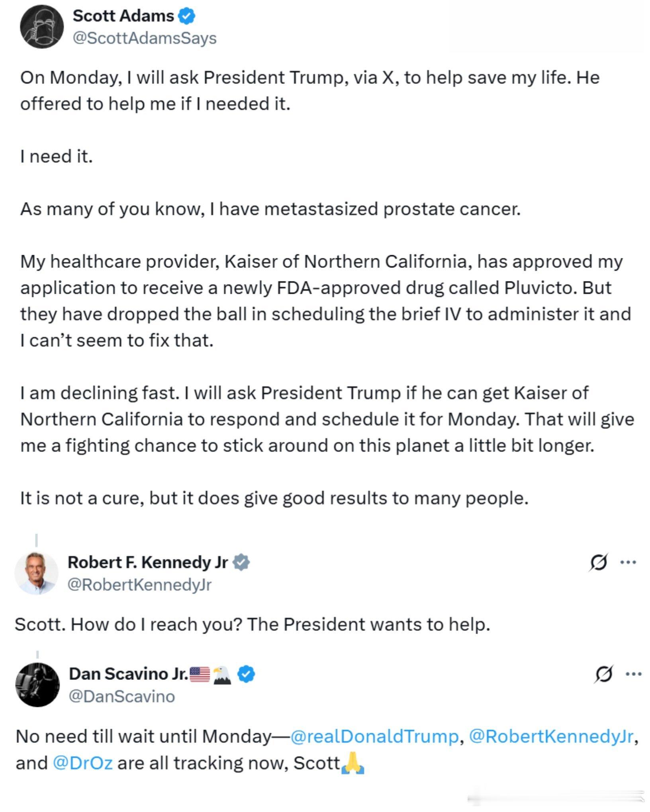Open the @ScottAdamsSays handle
The height and width of the screenshot is (812, 650).
145,38
